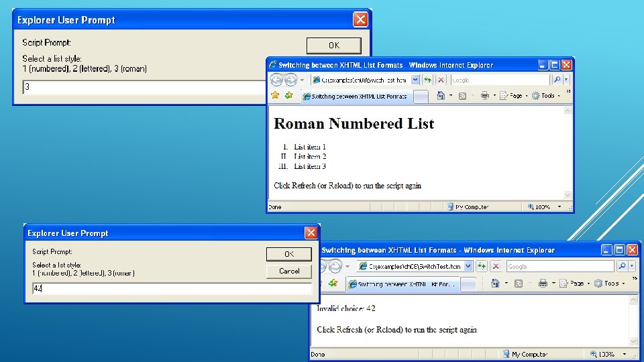Screen dimensions: 644x362
Task: Click the Stop icon in lower IE address bar
Action: [x=496, y=266]
